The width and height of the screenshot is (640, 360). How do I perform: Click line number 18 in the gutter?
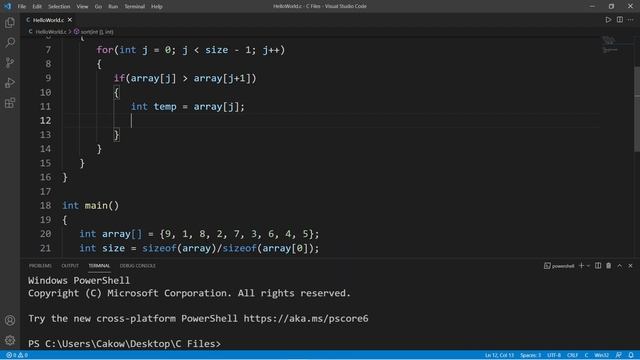point(46,205)
